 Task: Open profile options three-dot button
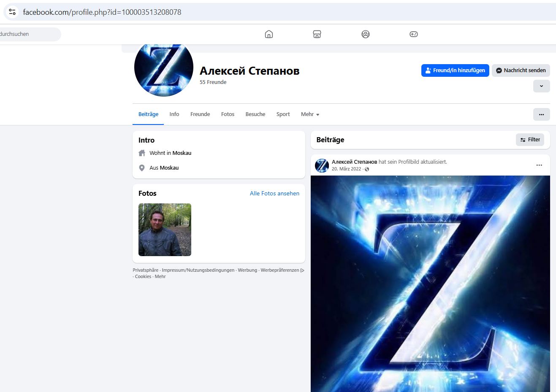pyautogui.click(x=541, y=114)
